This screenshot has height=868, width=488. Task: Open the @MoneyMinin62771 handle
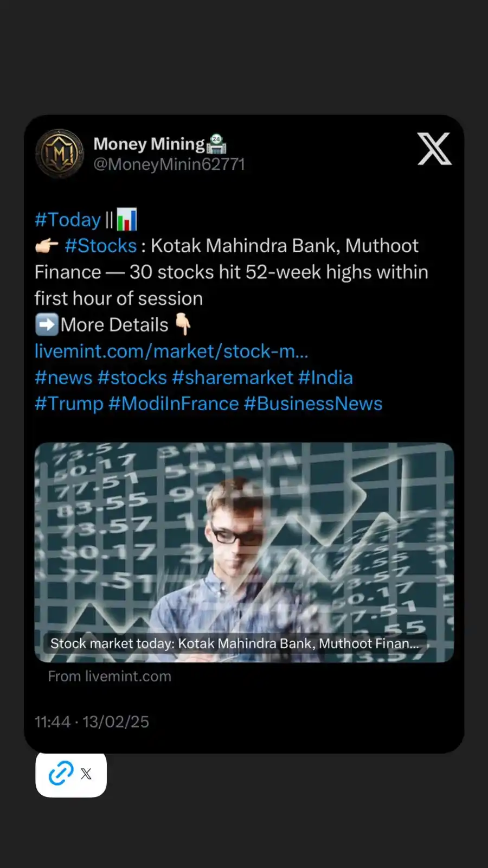[x=170, y=164]
